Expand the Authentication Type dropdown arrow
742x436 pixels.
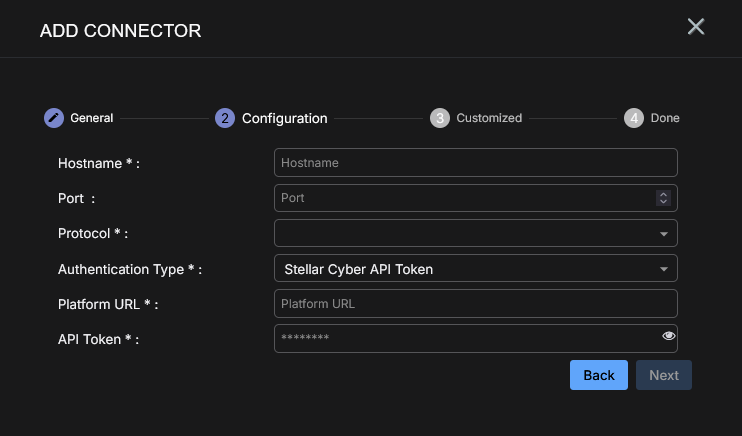pos(664,269)
